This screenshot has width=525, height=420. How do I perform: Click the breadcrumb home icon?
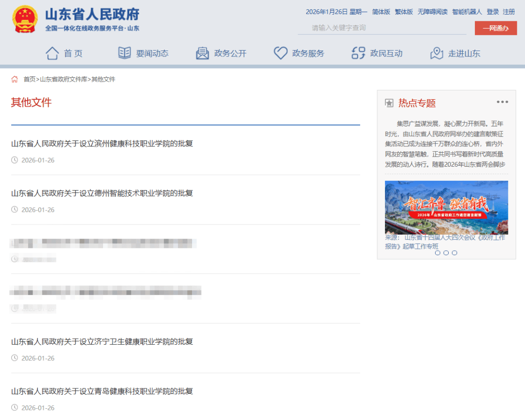15,79
